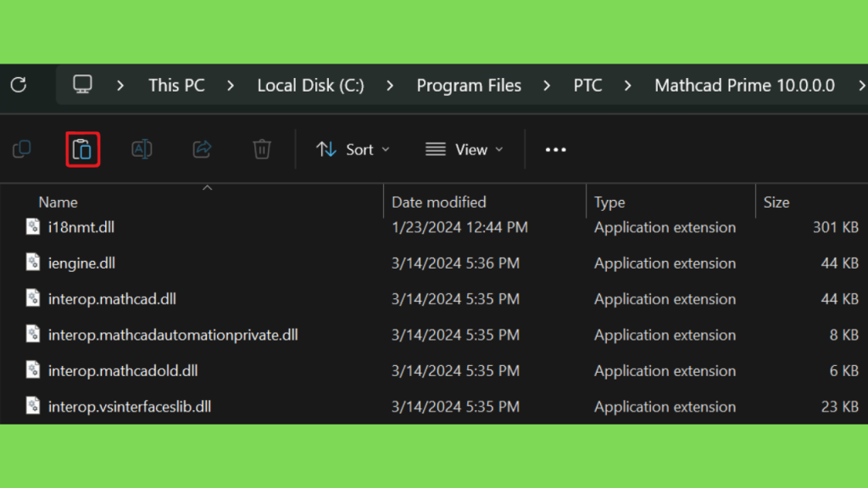Select the interop.vsinterfaceslib.dll file icon
868x488 pixels.
(33, 407)
